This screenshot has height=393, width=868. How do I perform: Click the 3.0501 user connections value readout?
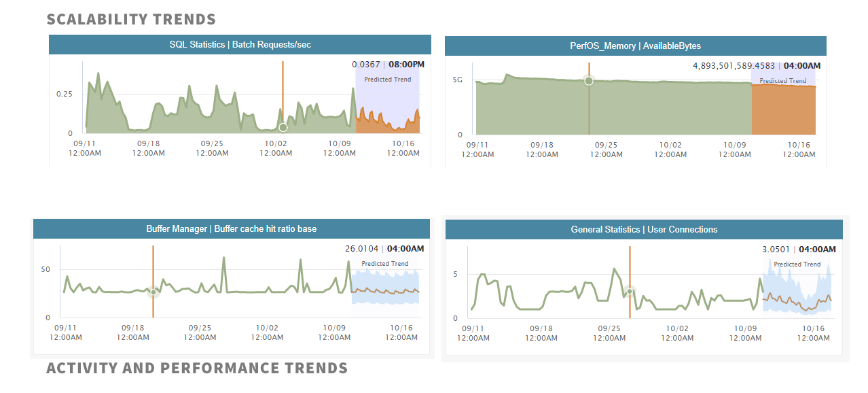pyautogui.click(x=776, y=250)
